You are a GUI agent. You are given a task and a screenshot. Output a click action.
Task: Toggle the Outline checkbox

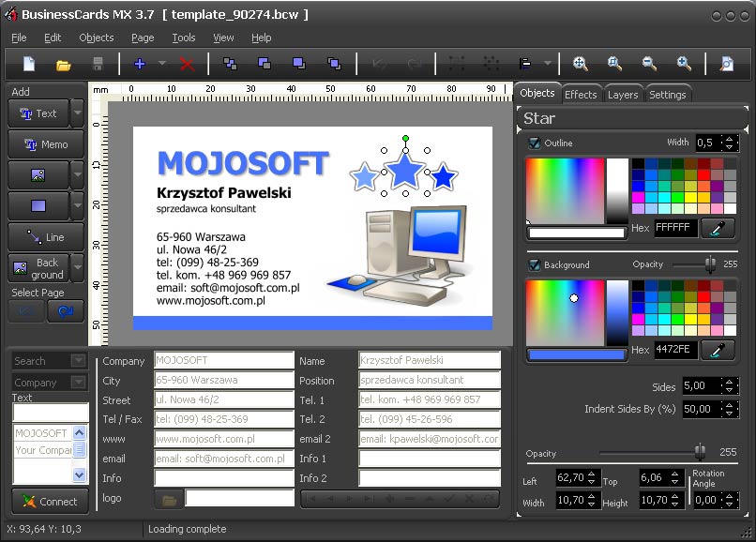(535, 143)
